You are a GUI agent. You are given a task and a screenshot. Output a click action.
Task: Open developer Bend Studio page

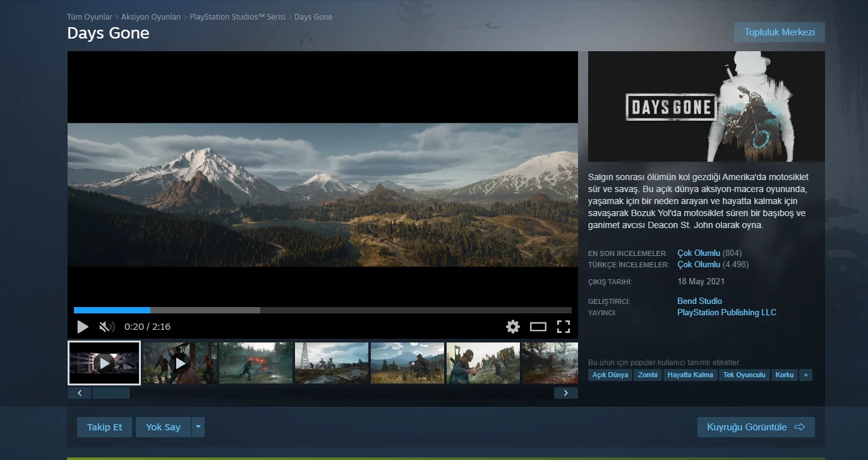click(x=699, y=301)
